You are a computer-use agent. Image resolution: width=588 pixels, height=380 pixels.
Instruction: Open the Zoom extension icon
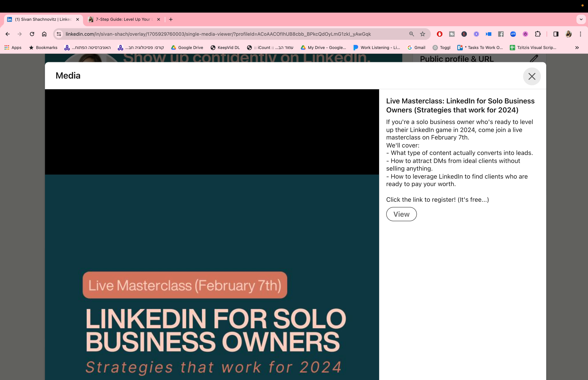coord(513,34)
